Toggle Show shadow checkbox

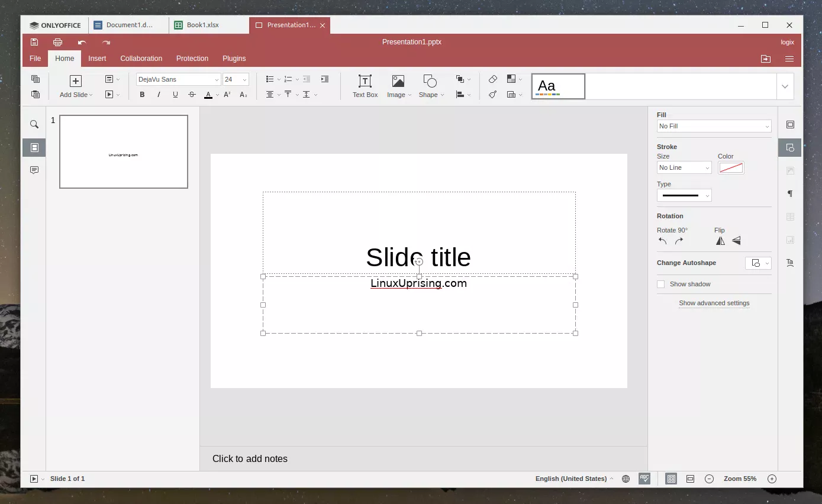click(661, 285)
